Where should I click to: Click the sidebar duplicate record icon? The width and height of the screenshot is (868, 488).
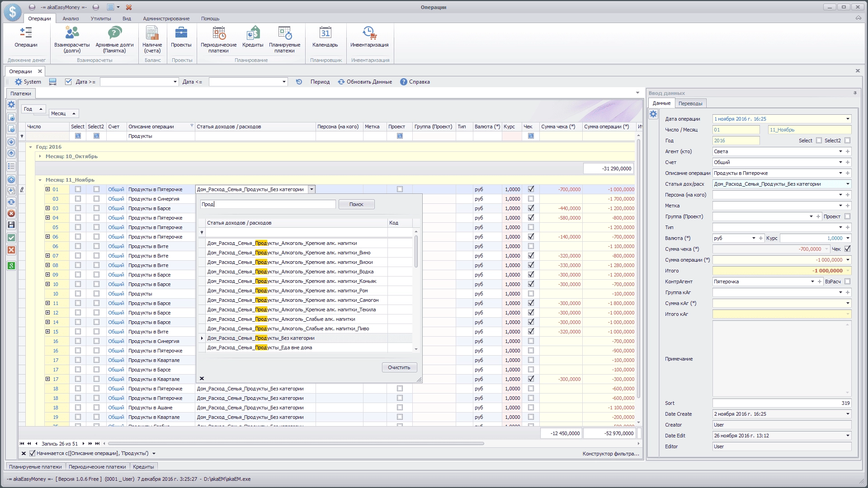coord(12,191)
